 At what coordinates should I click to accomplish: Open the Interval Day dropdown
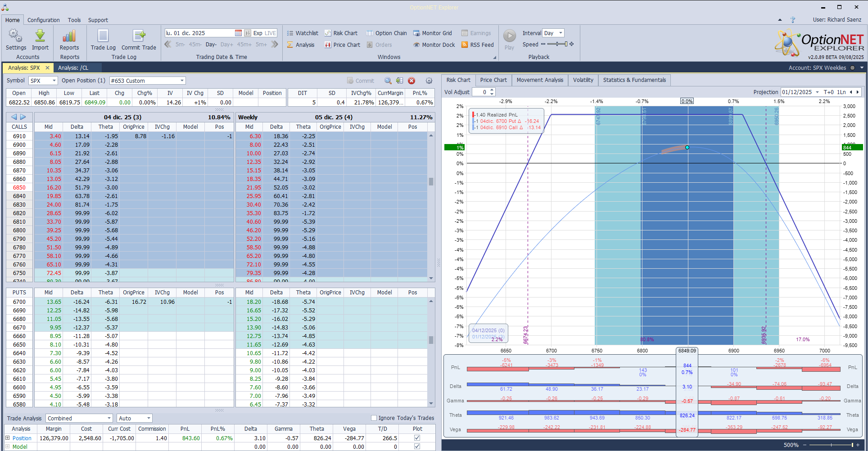tap(553, 33)
